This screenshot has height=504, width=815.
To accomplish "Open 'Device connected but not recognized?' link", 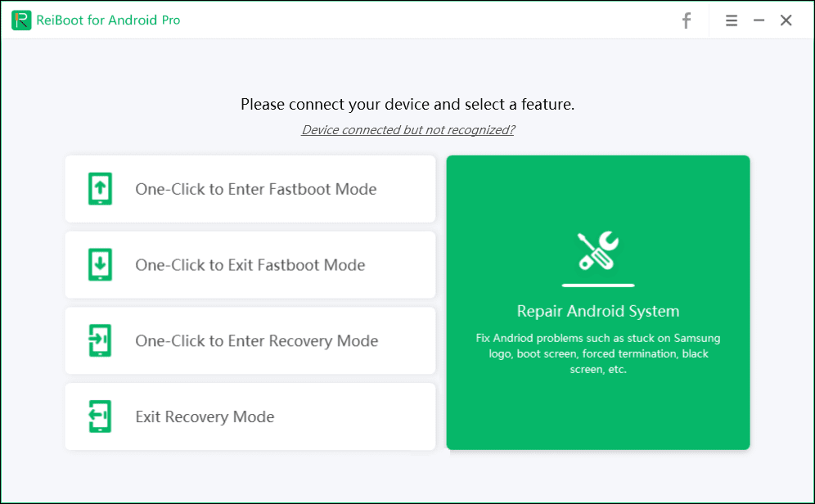I will click(408, 130).
